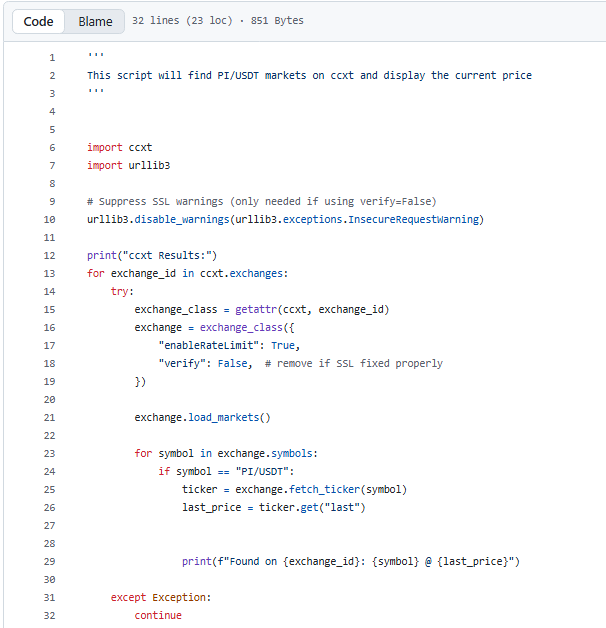Viewport: 606px width, 628px height.
Task: Click 'last_price' variable on line 26
Action: point(211,507)
